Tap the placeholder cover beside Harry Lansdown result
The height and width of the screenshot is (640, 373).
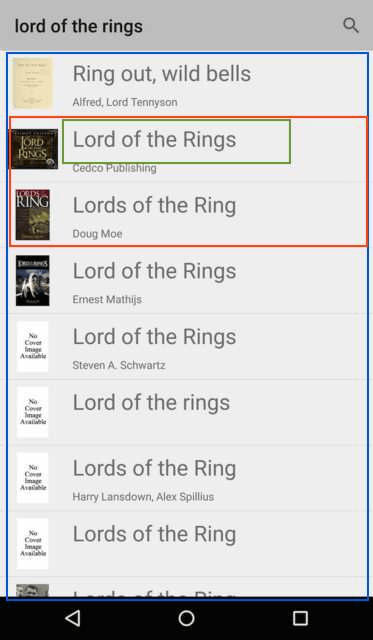(33, 478)
